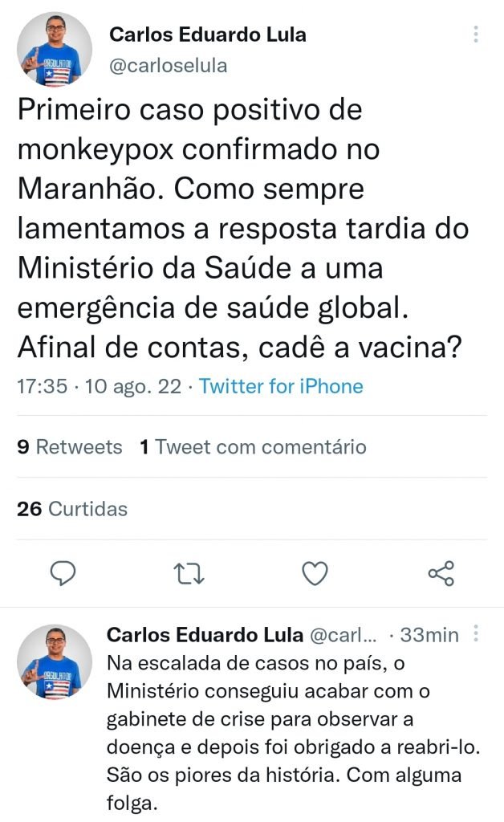The width and height of the screenshot is (504, 822).
Task: Click the truncated @carl... handle in reply
Action: [343, 636]
